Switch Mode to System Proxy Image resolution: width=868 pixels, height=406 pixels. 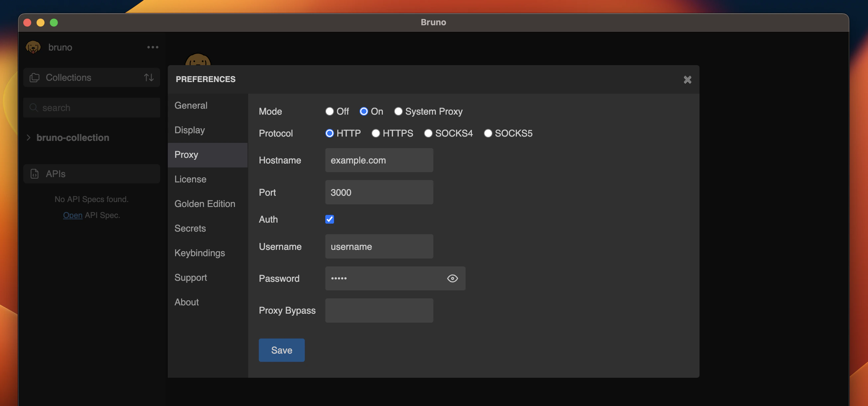point(398,111)
